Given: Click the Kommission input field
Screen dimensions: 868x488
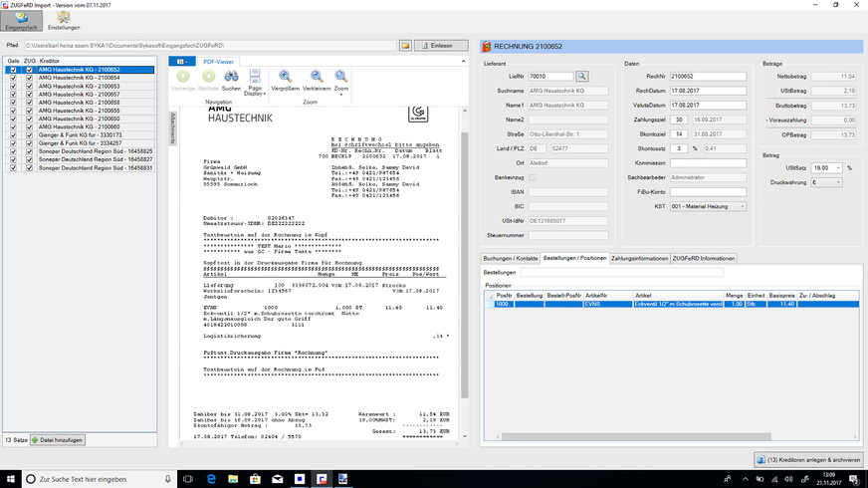Looking at the screenshot, I should (x=707, y=161).
